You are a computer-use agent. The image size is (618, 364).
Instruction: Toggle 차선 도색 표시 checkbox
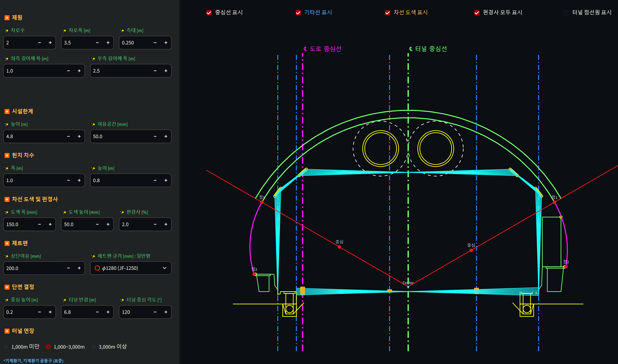[387, 13]
